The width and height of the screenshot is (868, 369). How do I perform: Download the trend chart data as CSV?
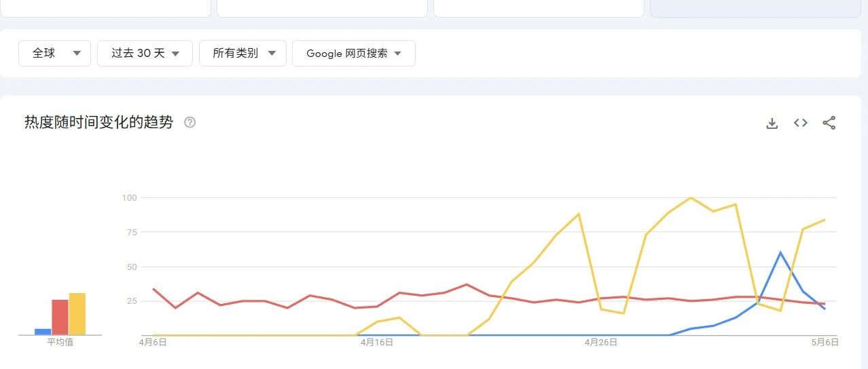[x=772, y=123]
